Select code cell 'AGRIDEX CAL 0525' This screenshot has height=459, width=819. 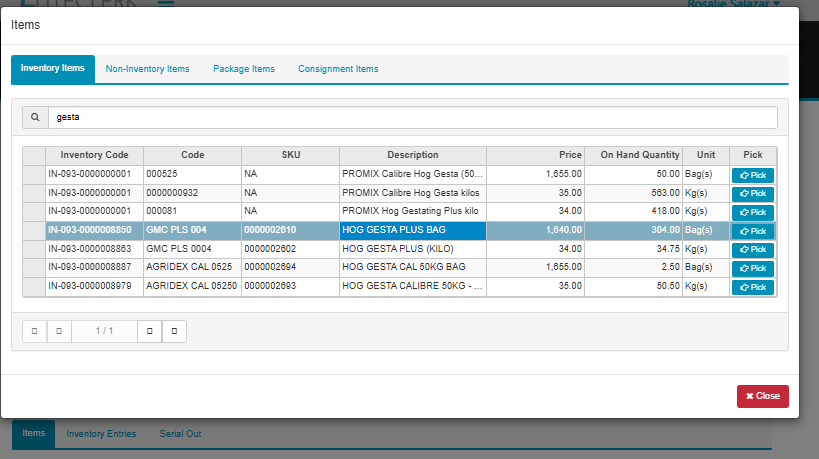pos(193,267)
